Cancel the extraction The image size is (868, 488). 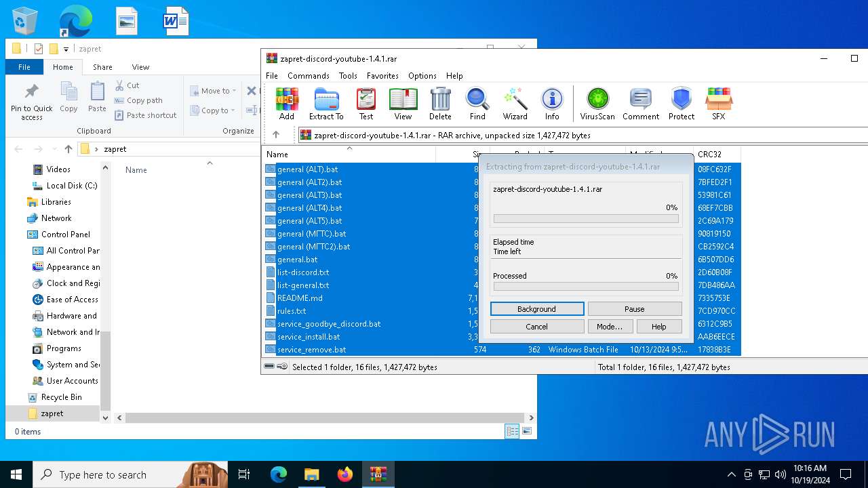537,326
